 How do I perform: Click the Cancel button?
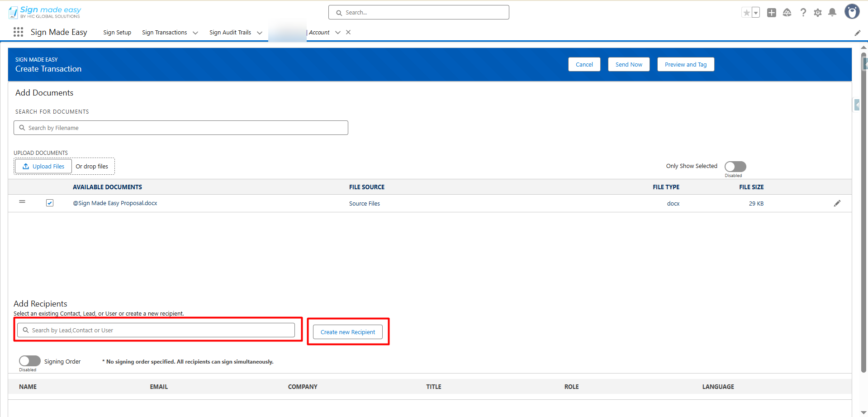(x=584, y=64)
